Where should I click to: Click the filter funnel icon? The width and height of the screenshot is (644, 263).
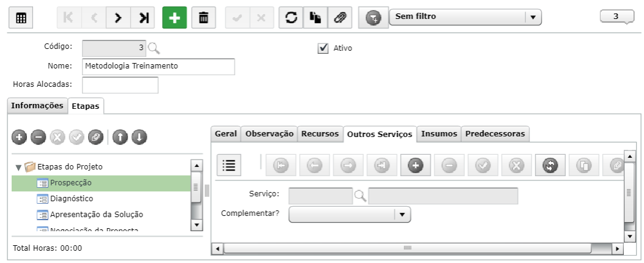(x=373, y=18)
